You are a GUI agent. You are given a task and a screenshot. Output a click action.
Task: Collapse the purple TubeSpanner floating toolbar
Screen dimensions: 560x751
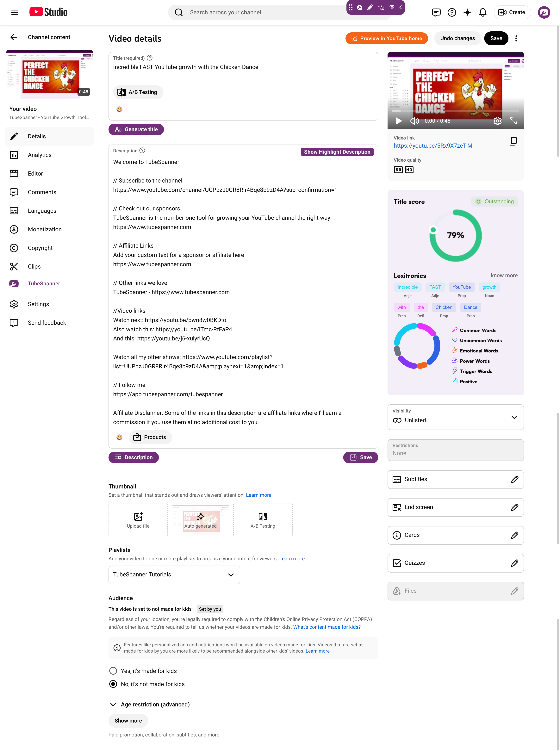pos(400,7)
